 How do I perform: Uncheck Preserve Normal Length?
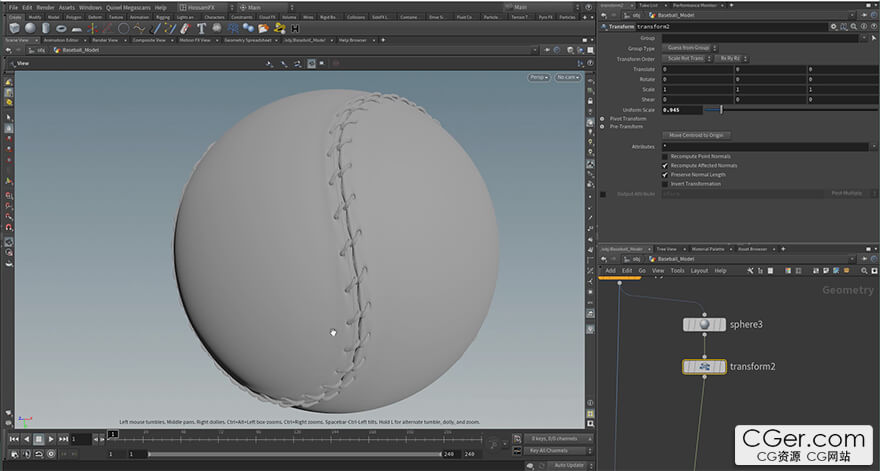[665, 175]
